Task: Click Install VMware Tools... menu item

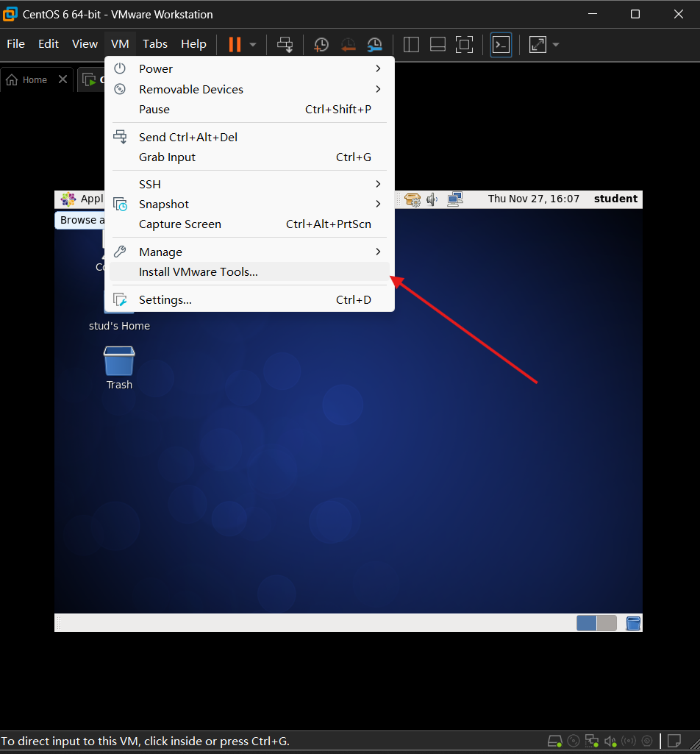Action: 249,271
